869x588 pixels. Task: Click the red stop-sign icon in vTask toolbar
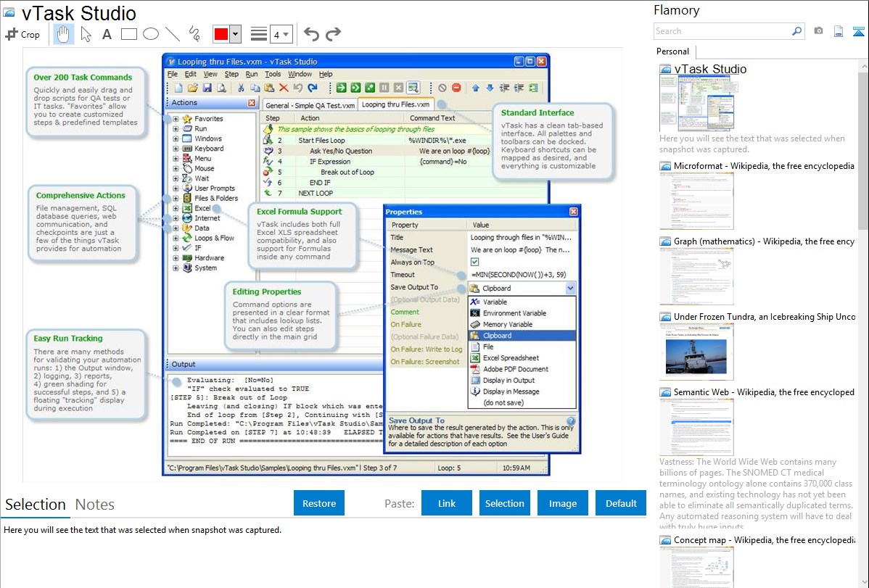pyautogui.click(x=456, y=88)
